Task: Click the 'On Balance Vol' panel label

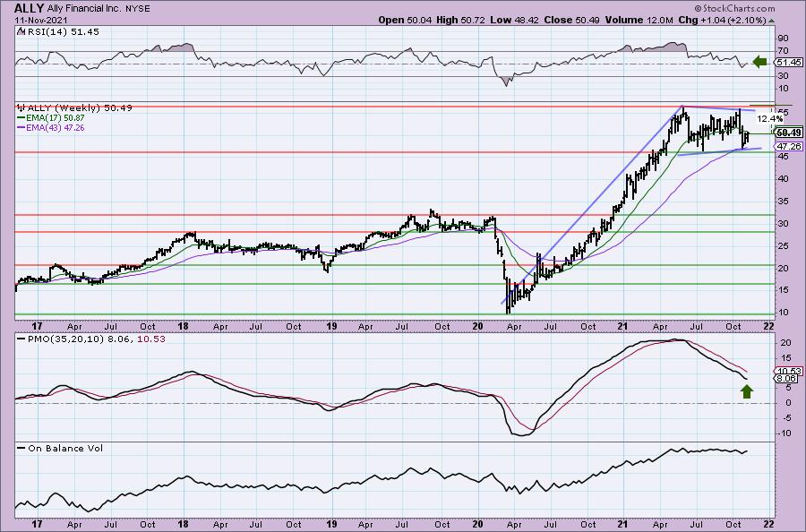Action: coord(65,448)
